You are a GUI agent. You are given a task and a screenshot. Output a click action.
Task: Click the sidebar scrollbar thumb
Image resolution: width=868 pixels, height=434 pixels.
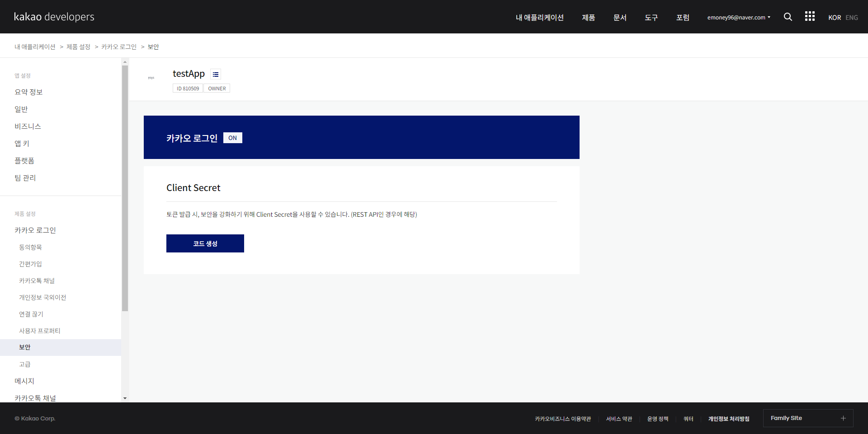click(125, 188)
